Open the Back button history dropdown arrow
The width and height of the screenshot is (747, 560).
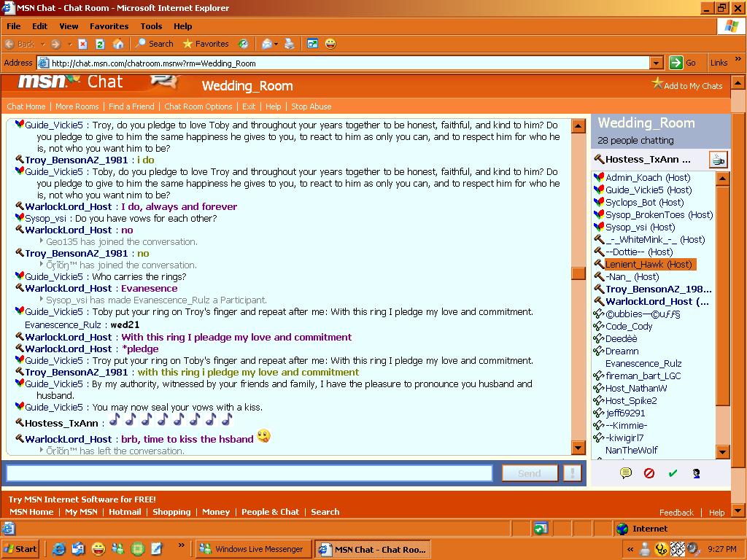pyautogui.click(x=42, y=44)
